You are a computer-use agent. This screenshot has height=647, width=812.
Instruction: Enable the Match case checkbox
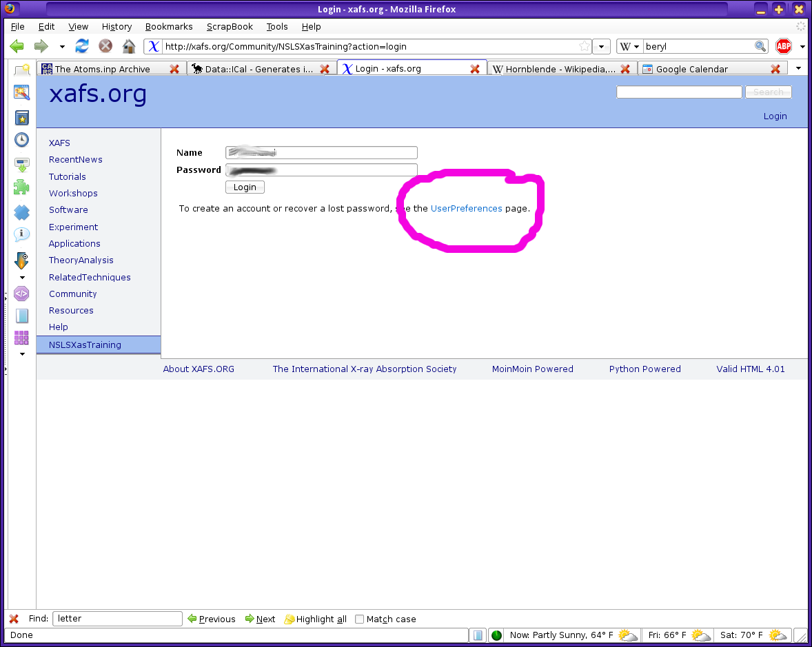[359, 619]
